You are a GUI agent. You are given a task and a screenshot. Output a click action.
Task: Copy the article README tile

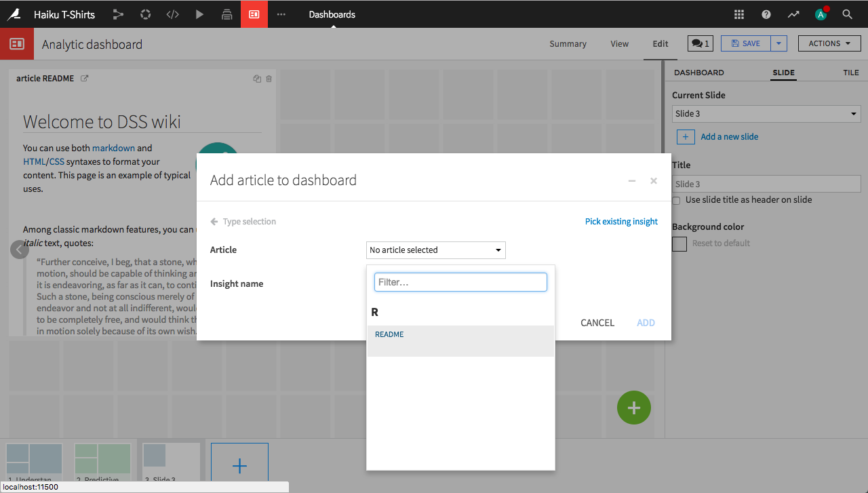pyautogui.click(x=257, y=79)
